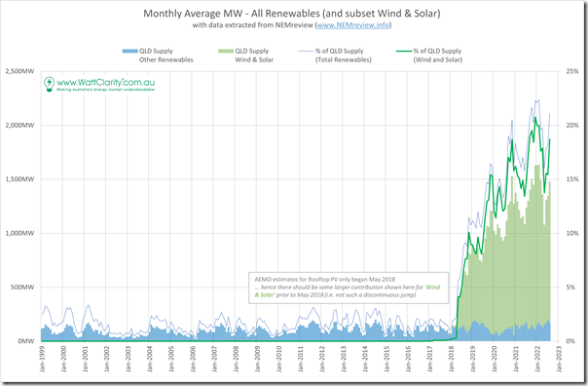This screenshot has height=386, width=588.
Task: Click the 'Making Australia's energy market understandable' tagline
Action: click(x=105, y=90)
